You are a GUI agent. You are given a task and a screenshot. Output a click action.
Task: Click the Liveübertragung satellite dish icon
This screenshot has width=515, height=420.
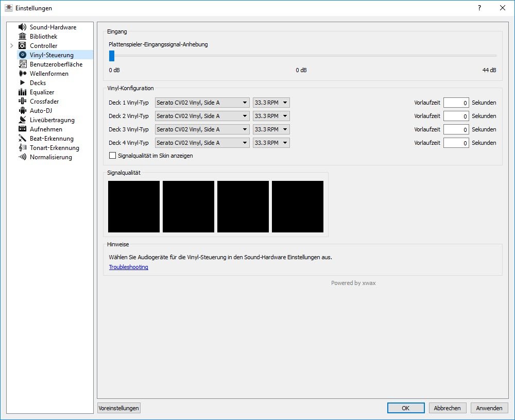pos(22,120)
